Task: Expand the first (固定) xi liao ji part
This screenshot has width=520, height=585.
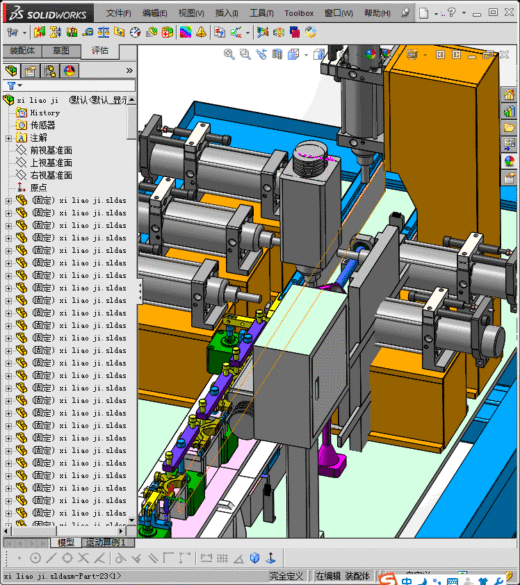Action: [x=9, y=200]
